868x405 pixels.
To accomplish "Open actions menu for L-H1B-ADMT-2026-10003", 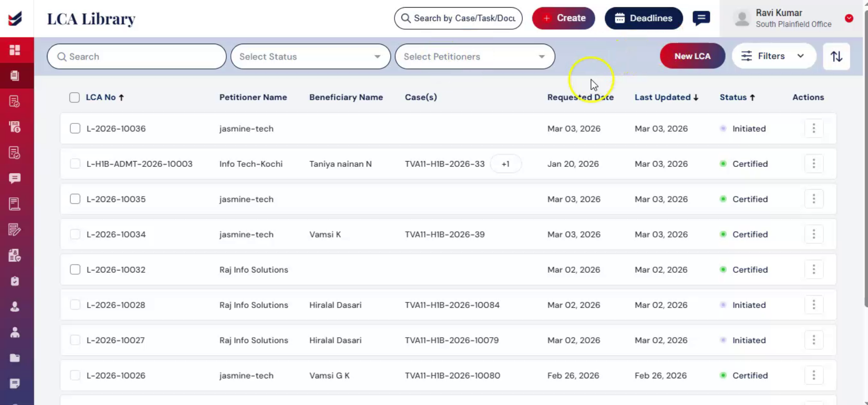I will click(814, 164).
